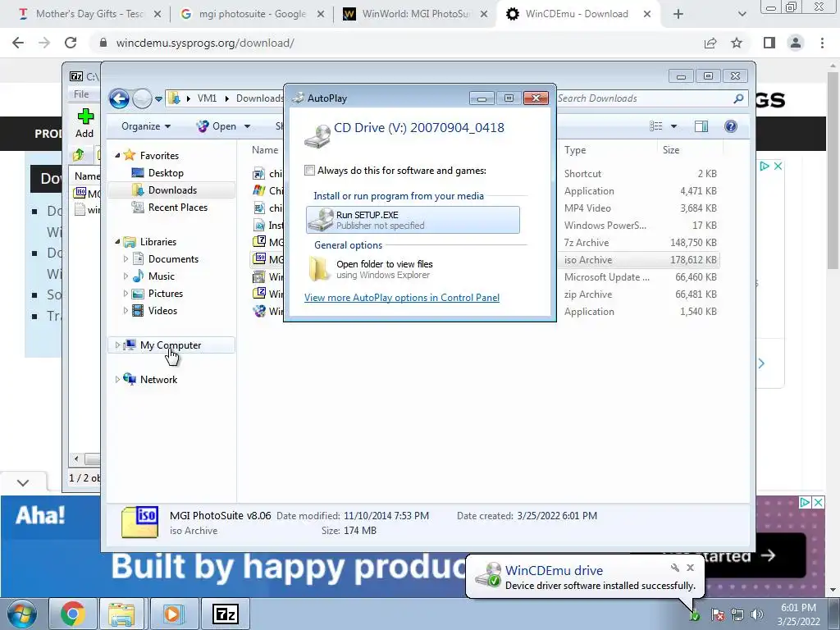The image size is (840, 630).
Task: Reload the WinCDEmu download page
Action: (71, 43)
